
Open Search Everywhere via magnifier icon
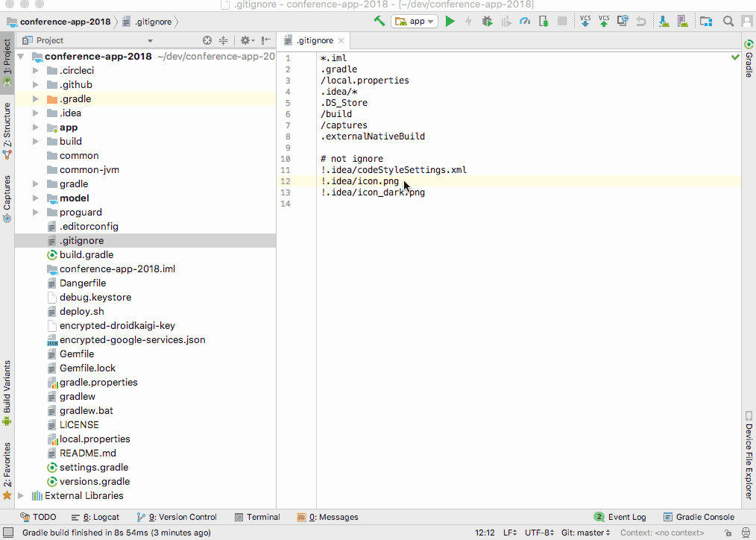point(728,22)
